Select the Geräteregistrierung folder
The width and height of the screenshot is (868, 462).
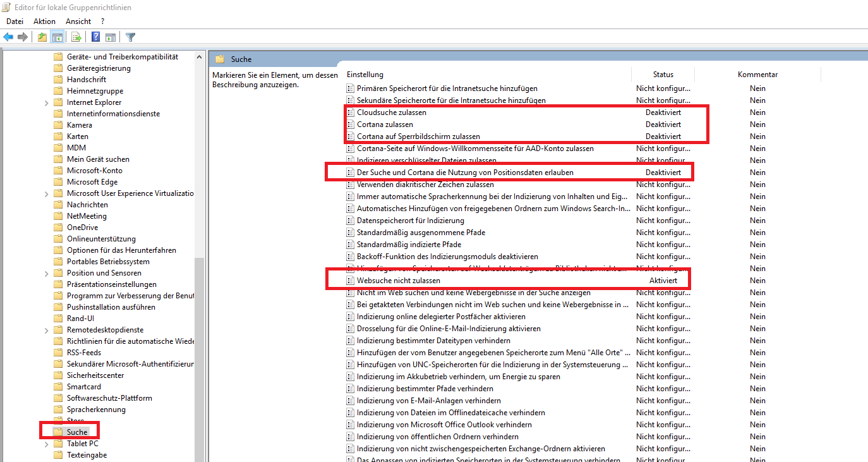[x=99, y=68]
